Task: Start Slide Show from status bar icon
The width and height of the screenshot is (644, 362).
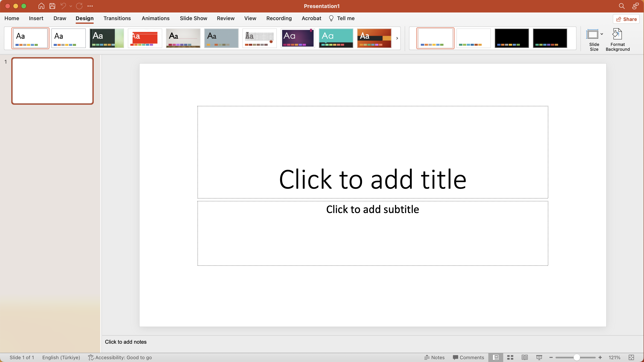Action: click(539, 357)
